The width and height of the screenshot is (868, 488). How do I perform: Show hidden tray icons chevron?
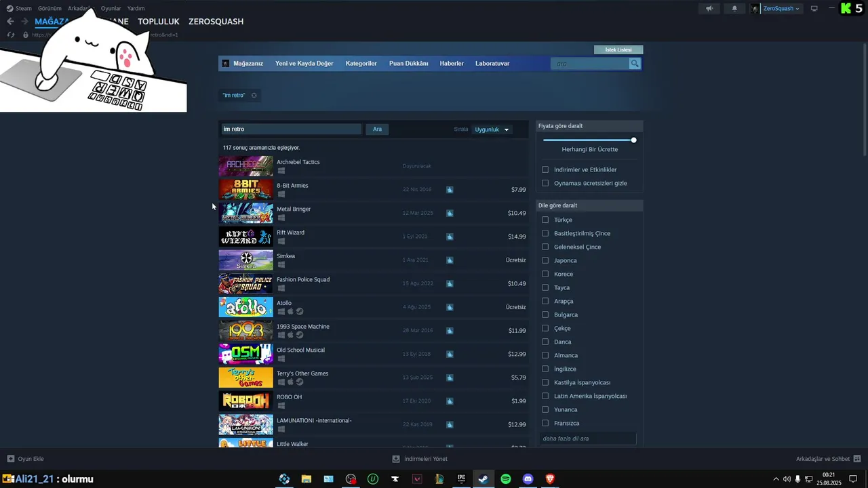point(776,479)
